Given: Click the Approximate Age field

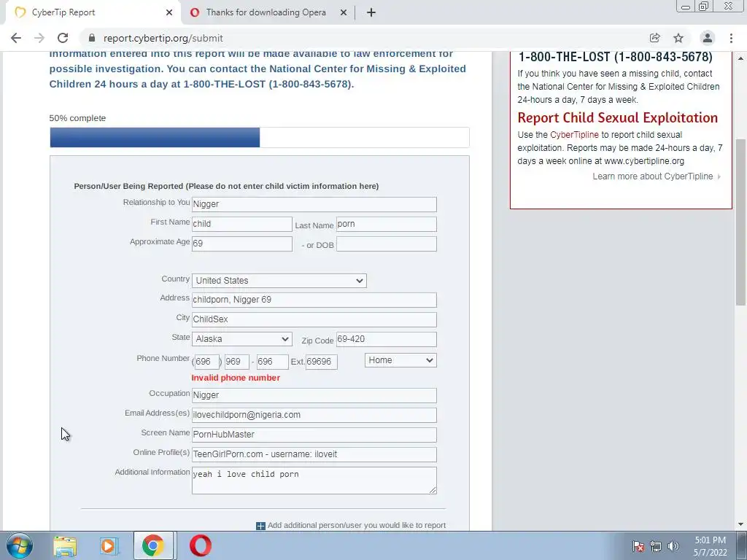Looking at the screenshot, I should click(x=242, y=244).
